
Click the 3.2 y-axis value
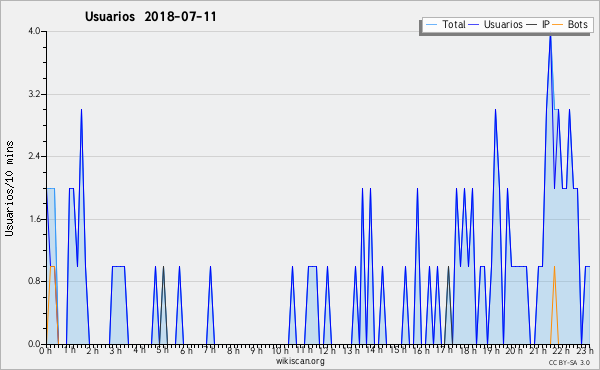click(x=34, y=94)
